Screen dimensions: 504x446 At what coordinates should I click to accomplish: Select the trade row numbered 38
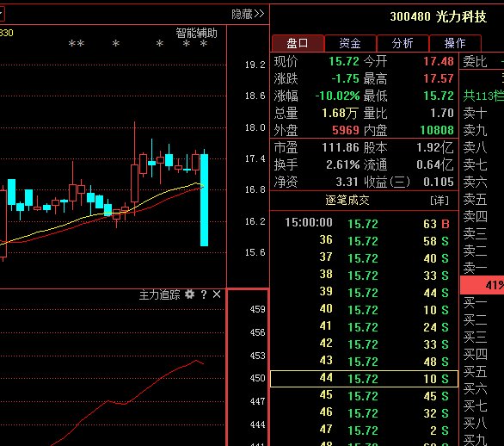point(364,276)
